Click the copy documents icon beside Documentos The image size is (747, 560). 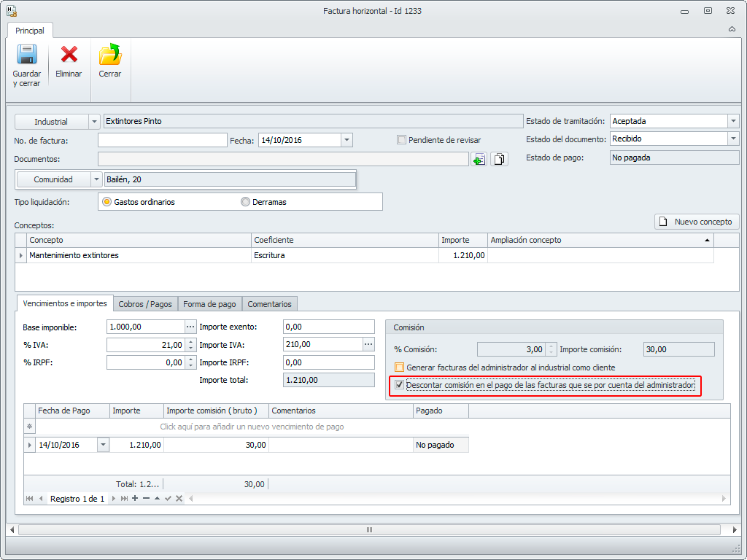point(499,159)
